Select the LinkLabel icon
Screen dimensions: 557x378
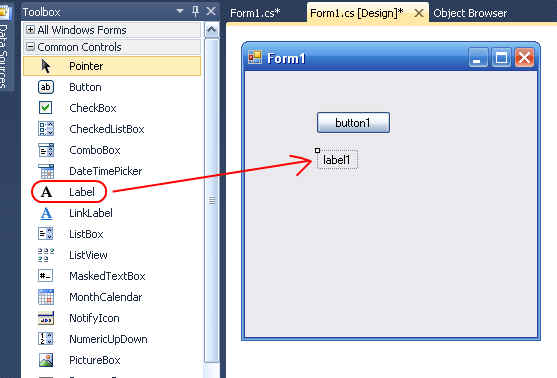46,213
